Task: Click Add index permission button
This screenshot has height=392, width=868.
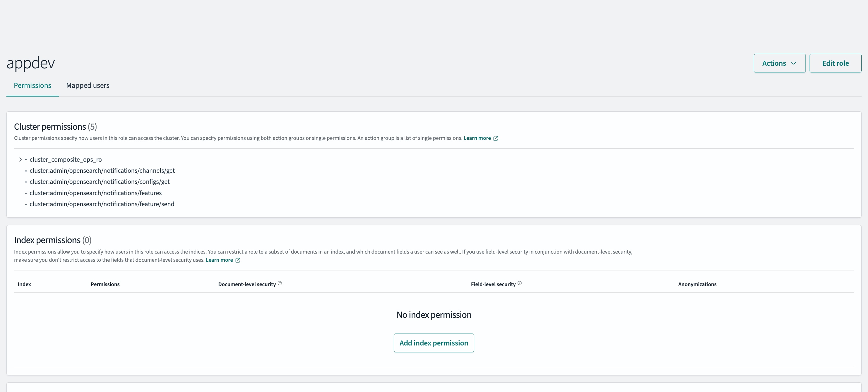Action: pyautogui.click(x=434, y=343)
